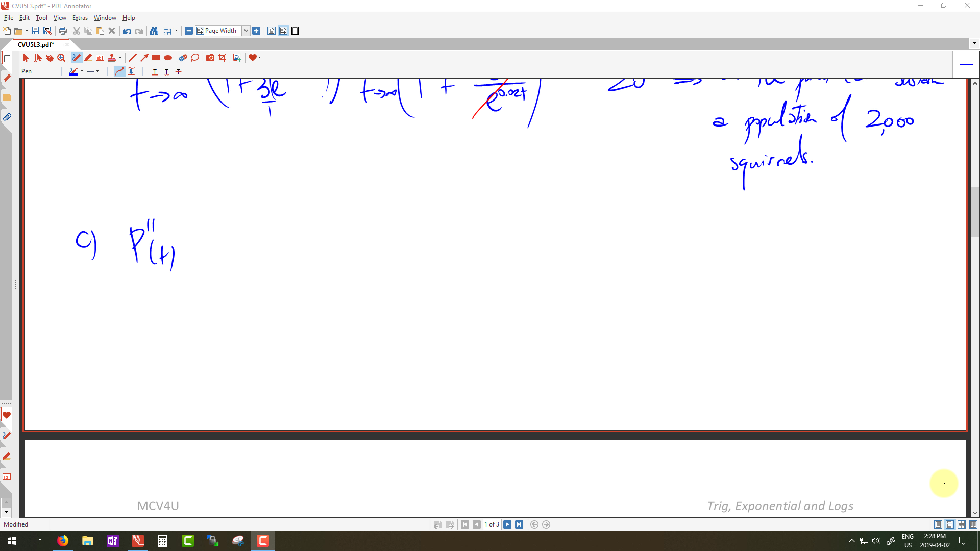Viewport: 980px width, 551px height.
Task: Select the Eraser tool
Action: click(x=183, y=58)
